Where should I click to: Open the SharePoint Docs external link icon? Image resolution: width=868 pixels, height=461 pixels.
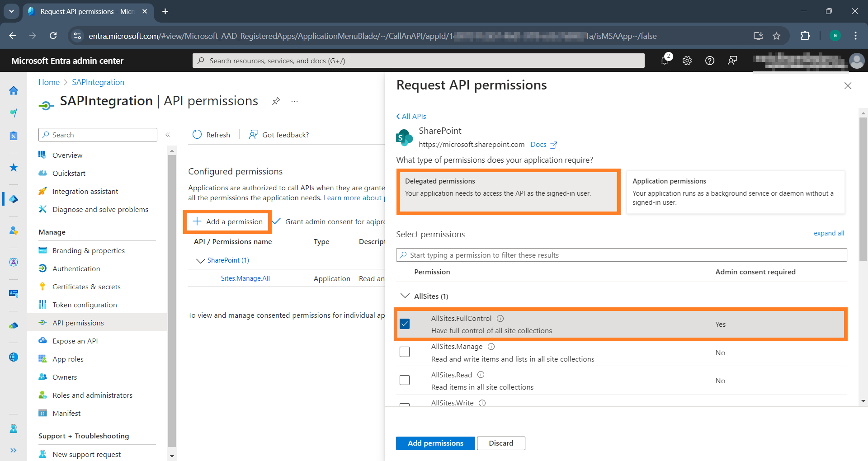[x=553, y=145]
